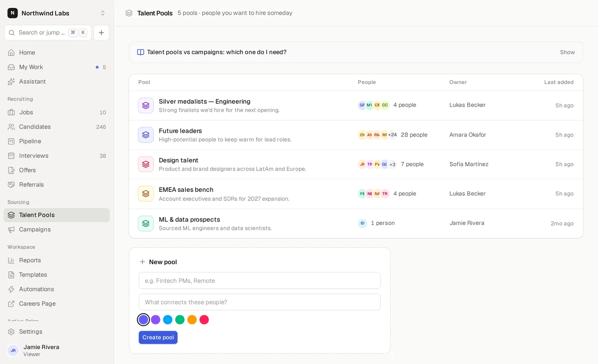Click the plus icon next to New pool
The width and height of the screenshot is (598, 364).
[x=142, y=262]
